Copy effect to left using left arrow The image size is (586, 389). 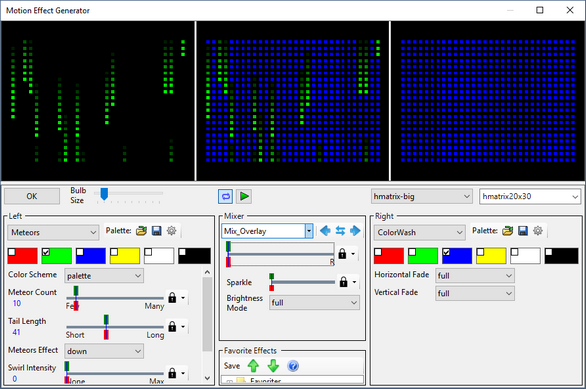tap(326, 231)
